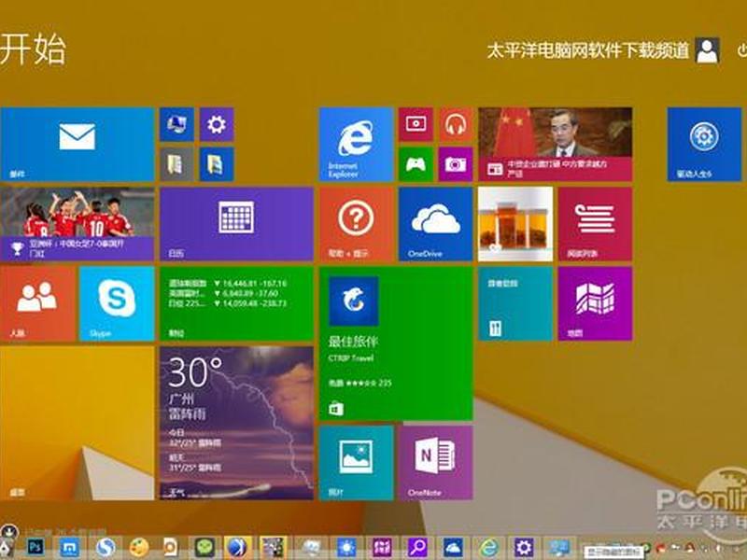Open Sogou browser taskbar icon
Viewport: 747px width, 560px height.
(x=105, y=548)
